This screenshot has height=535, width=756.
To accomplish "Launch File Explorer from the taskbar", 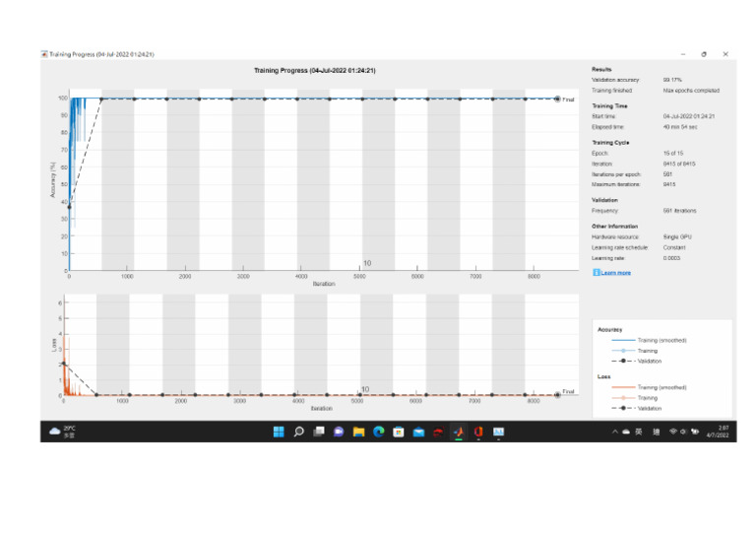I will [358, 432].
